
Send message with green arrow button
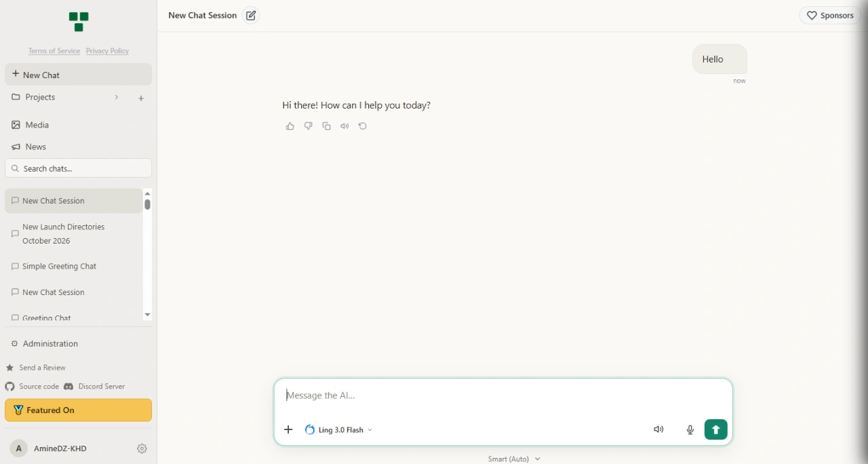(x=716, y=429)
